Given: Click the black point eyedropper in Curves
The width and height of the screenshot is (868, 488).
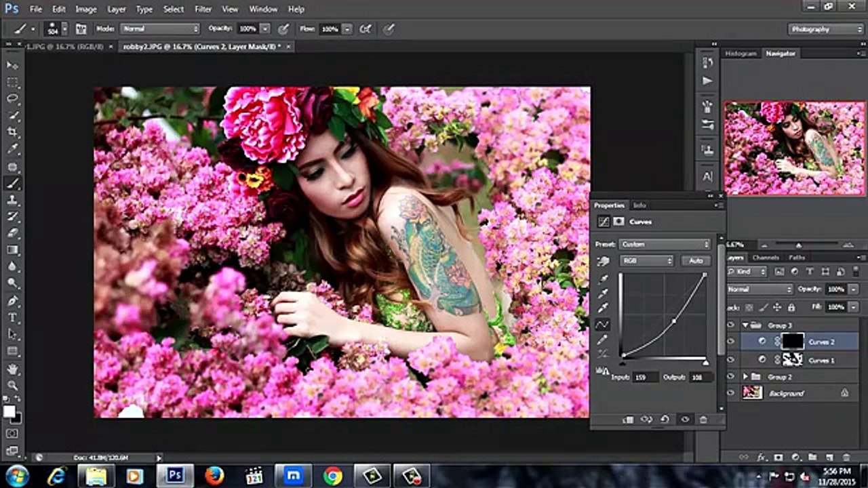Looking at the screenshot, I should point(602,279).
